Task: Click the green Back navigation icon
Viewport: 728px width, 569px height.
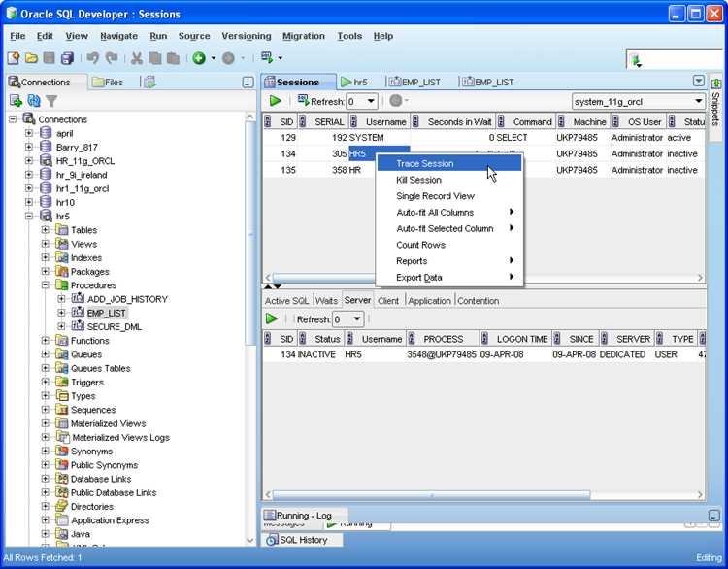Action: (x=199, y=58)
